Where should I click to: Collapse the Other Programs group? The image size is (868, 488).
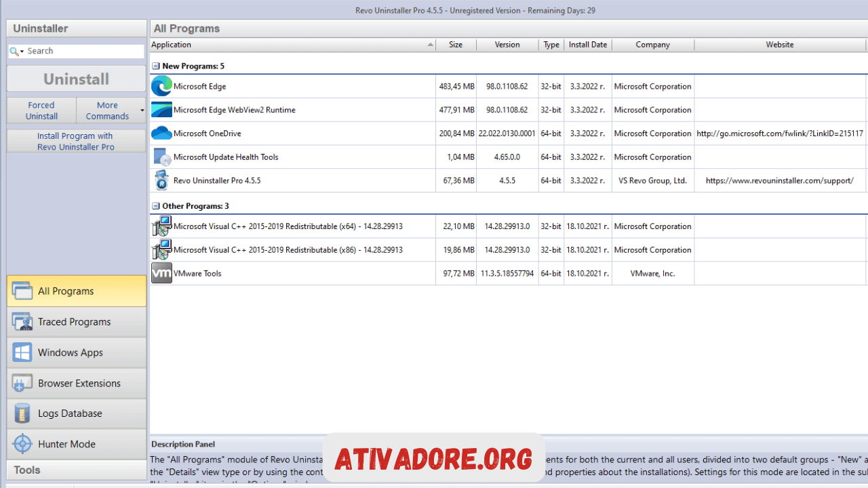click(x=156, y=205)
